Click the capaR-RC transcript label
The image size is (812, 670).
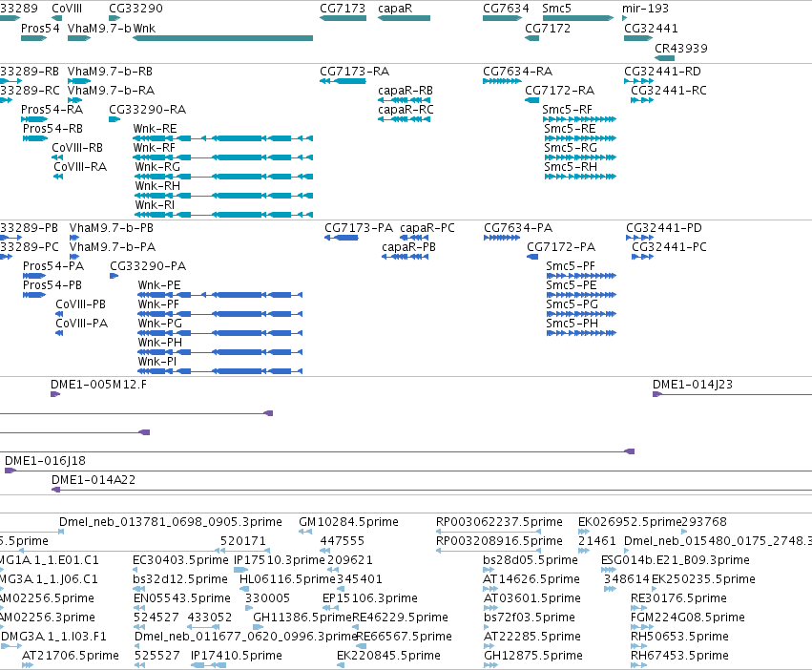point(406,110)
